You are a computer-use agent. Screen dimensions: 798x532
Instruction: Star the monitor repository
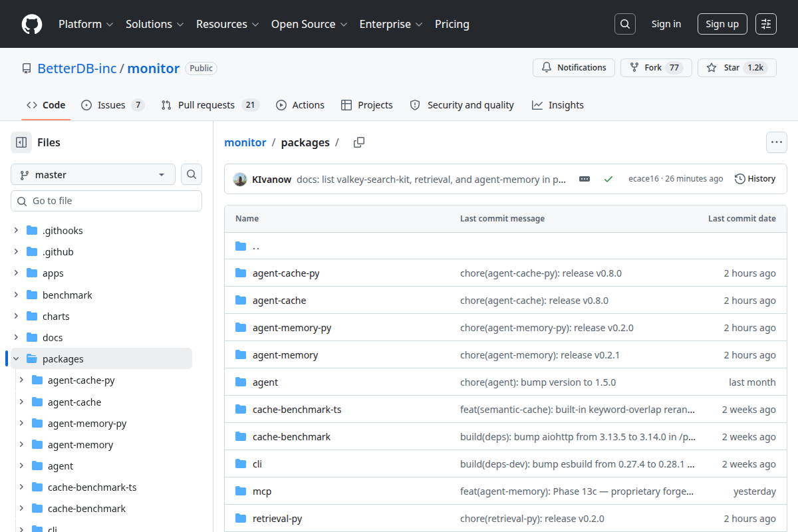tap(737, 68)
